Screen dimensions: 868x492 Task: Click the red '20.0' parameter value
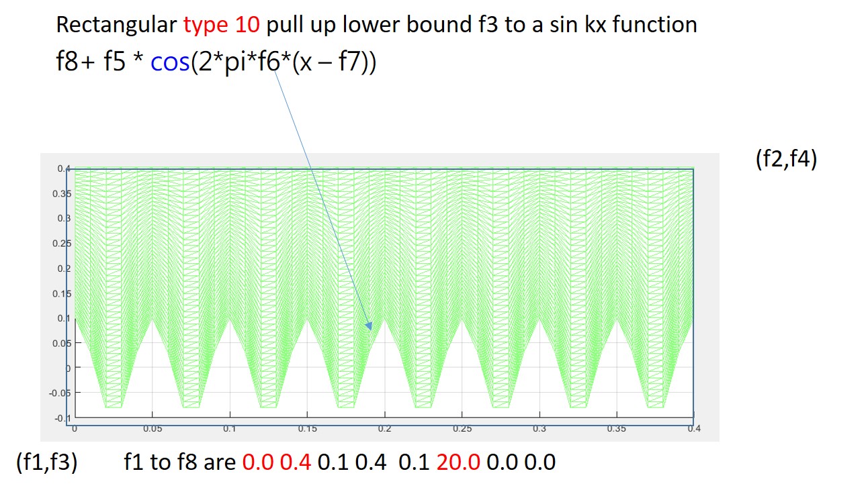(x=458, y=462)
